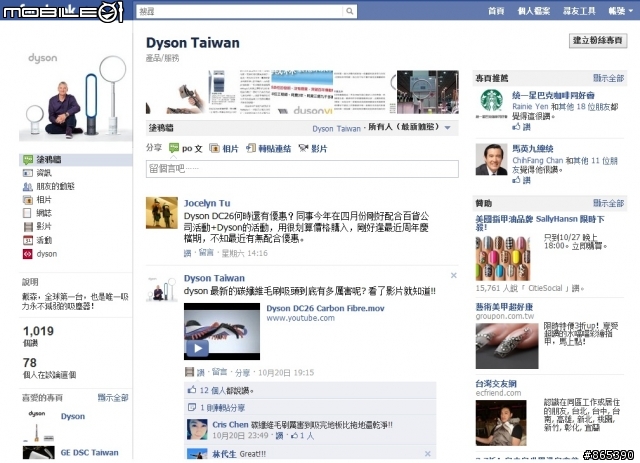Open 林代生's profile link
Image resolution: width=640 pixels, height=463 pixels.
point(224,454)
